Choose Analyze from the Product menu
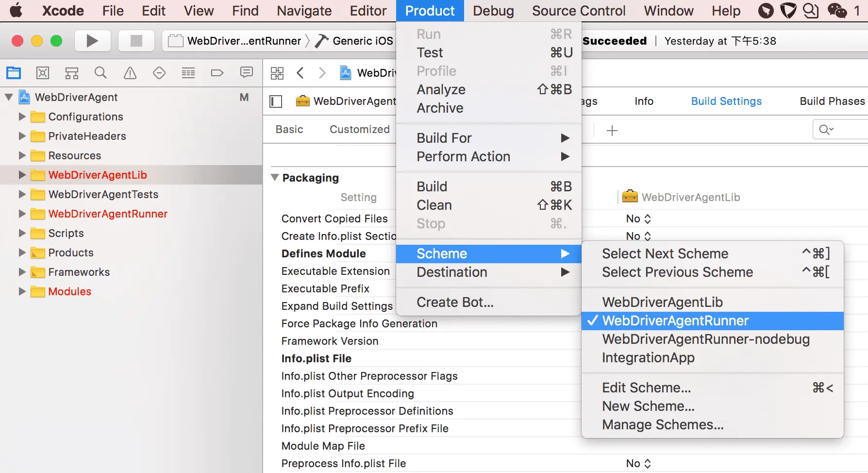The image size is (868, 473). tap(489, 89)
